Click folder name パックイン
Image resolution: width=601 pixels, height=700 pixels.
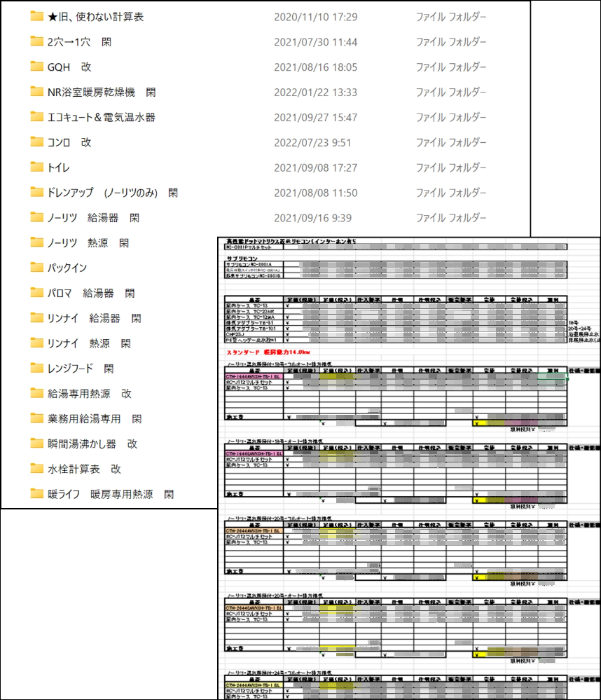[x=67, y=268]
